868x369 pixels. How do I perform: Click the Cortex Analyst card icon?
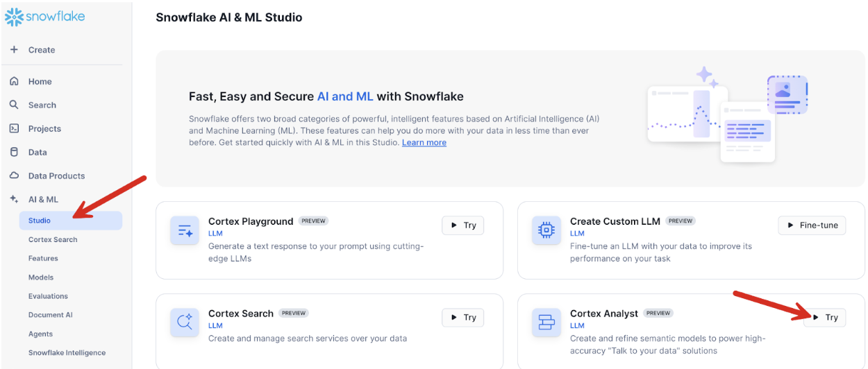click(546, 322)
